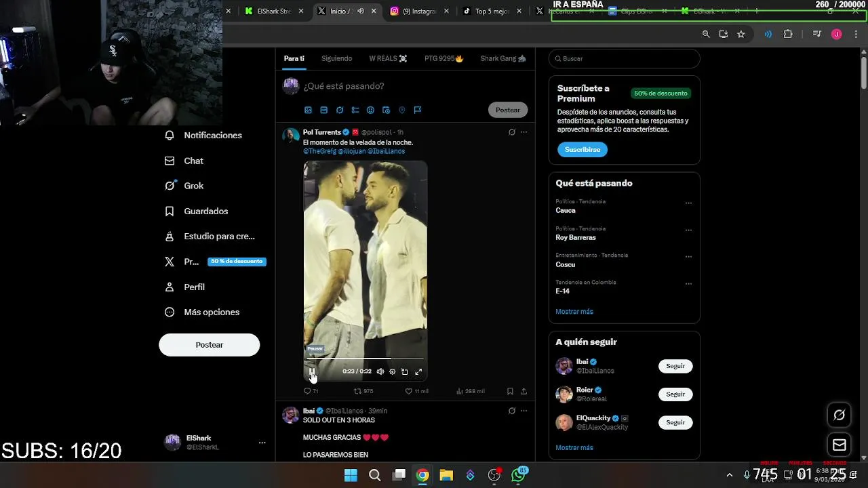The image size is (868, 488).
Task: Open Notificaciones in the sidebar
Action: point(203,136)
